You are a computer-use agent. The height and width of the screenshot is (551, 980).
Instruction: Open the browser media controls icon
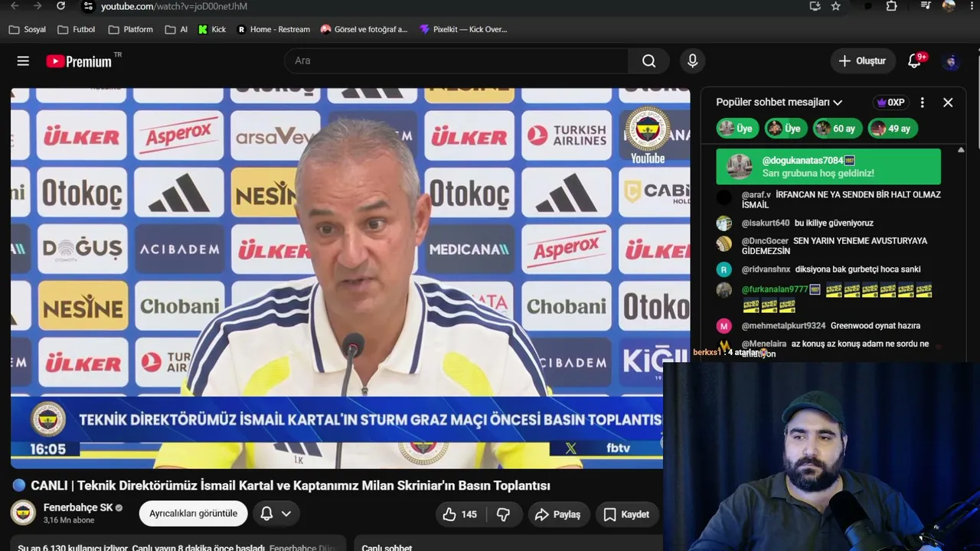[x=926, y=6]
